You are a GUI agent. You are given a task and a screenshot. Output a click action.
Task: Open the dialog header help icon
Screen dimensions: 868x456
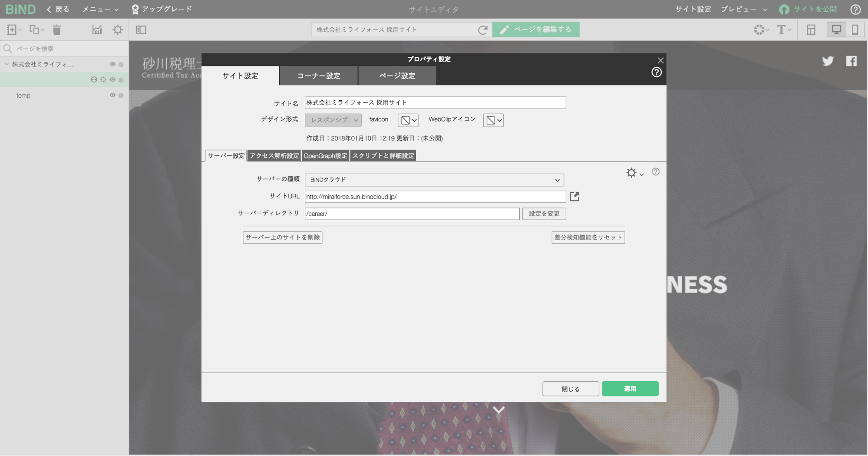click(x=657, y=72)
